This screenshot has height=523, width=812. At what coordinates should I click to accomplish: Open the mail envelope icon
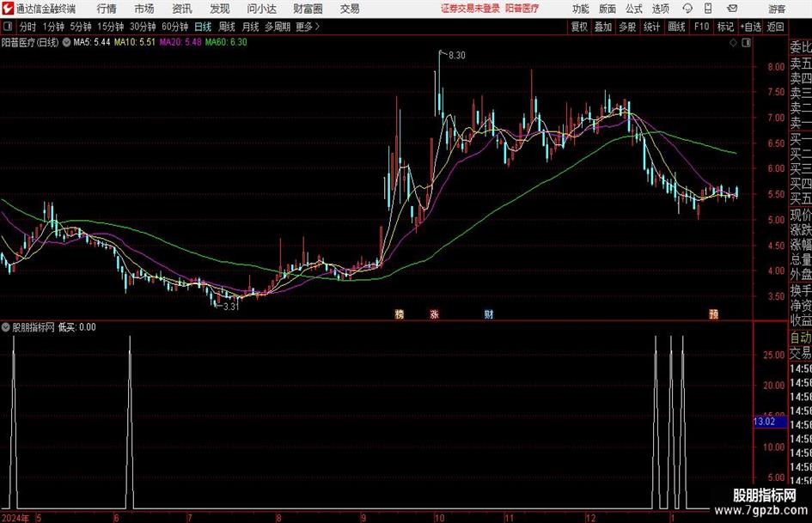tap(732, 9)
